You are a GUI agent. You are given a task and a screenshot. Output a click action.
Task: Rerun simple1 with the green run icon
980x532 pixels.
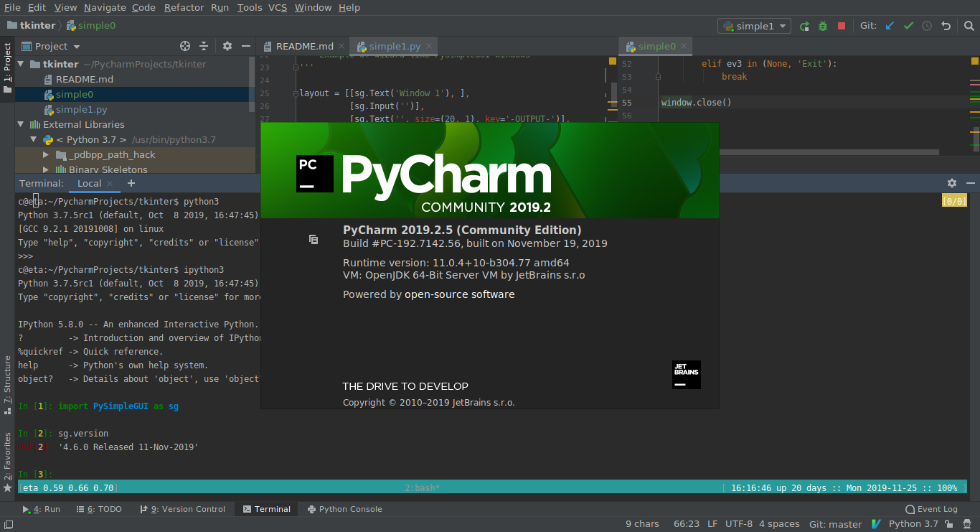(805, 26)
